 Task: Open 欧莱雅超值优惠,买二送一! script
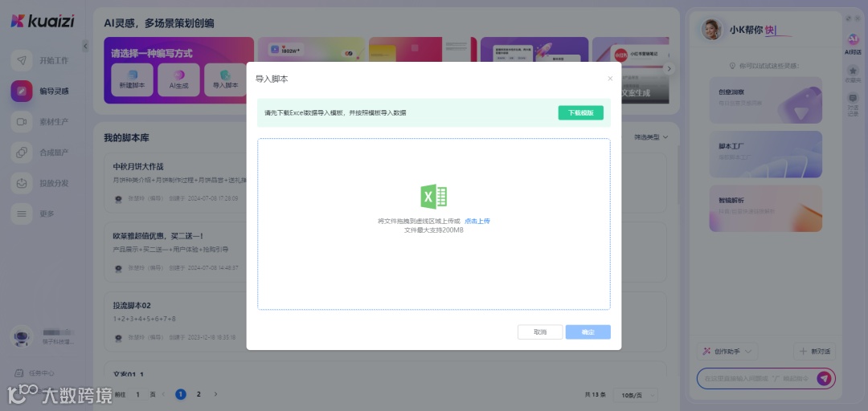click(x=158, y=236)
